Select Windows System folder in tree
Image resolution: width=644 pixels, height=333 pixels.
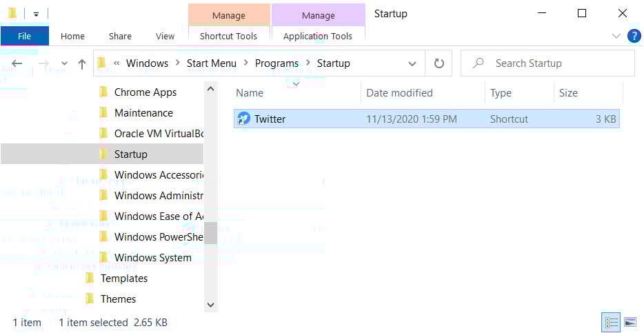(x=153, y=257)
